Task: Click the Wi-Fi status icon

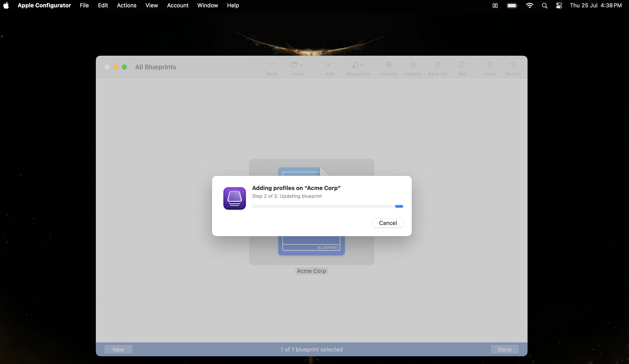Action: (x=530, y=5)
